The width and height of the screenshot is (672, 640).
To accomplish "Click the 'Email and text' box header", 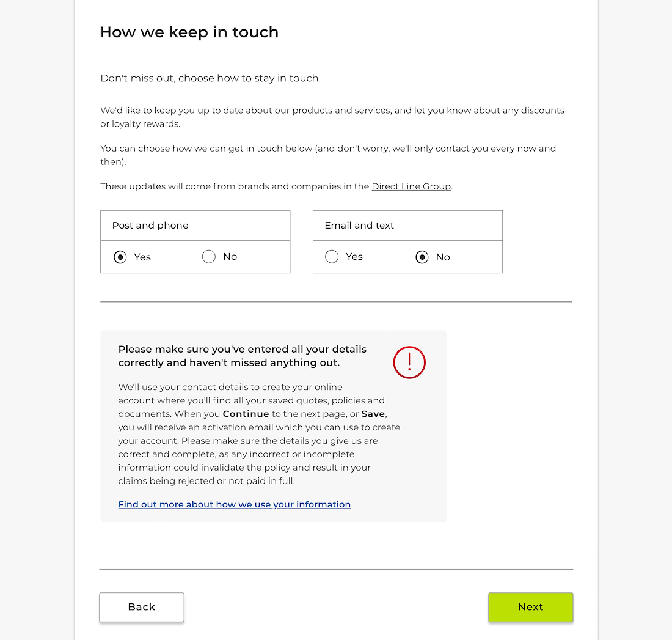I will tap(407, 226).
